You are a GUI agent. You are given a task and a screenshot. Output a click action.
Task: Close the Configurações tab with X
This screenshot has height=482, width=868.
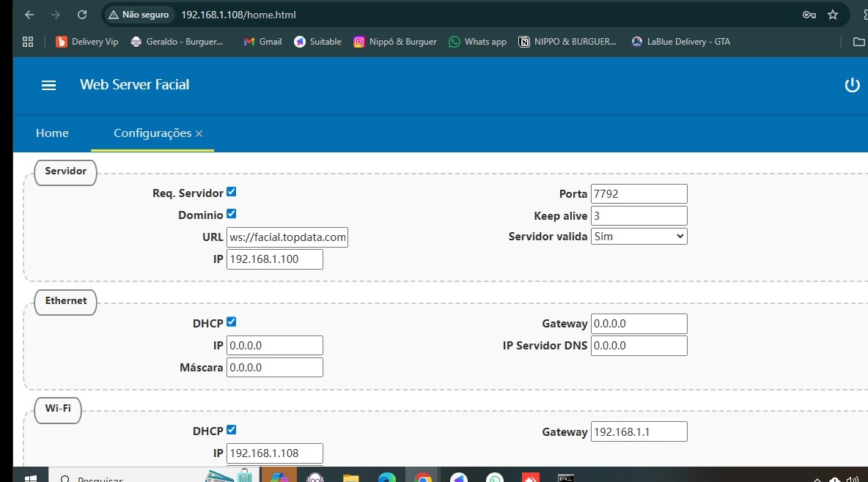(199, 134)
